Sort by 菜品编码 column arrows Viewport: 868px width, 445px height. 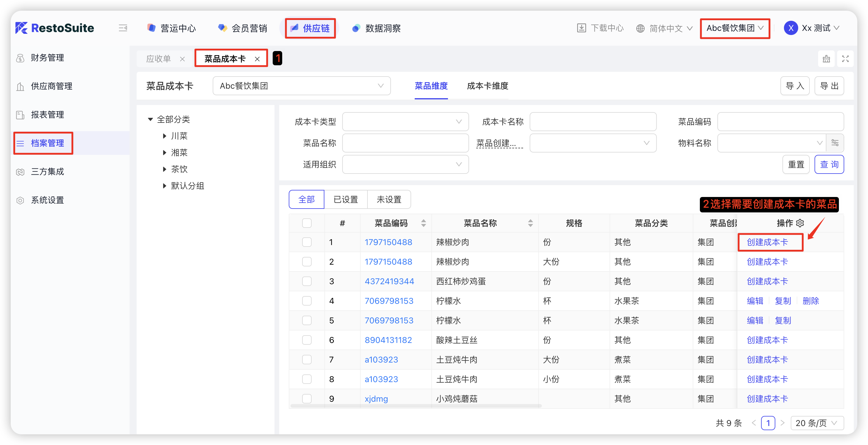(x=424, y=223)
